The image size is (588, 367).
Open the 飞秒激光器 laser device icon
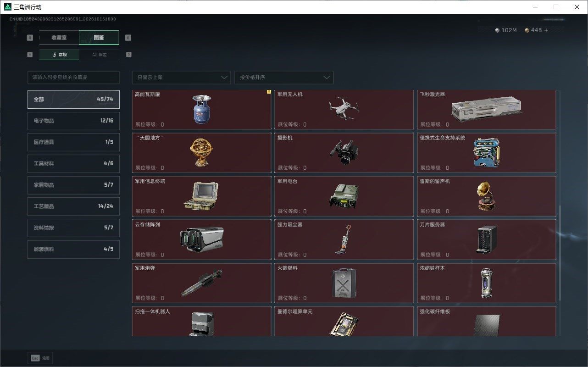pos(487,110)
